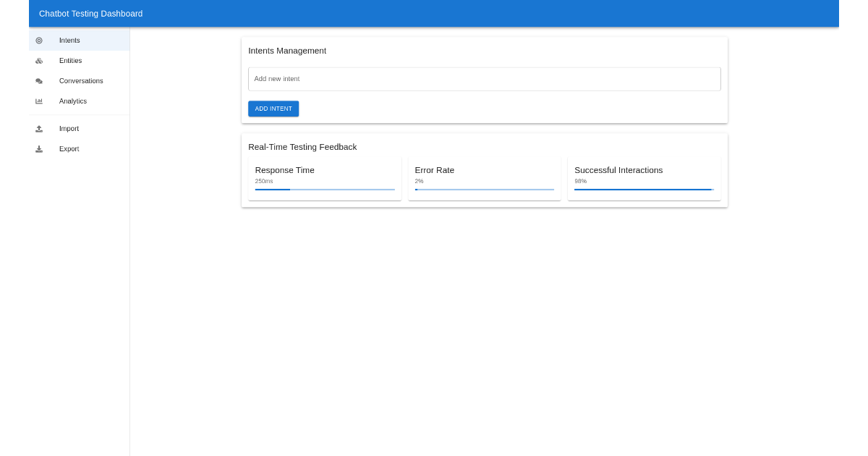
Task: Go to the Entities section label
Action: [x=70, y=61]
